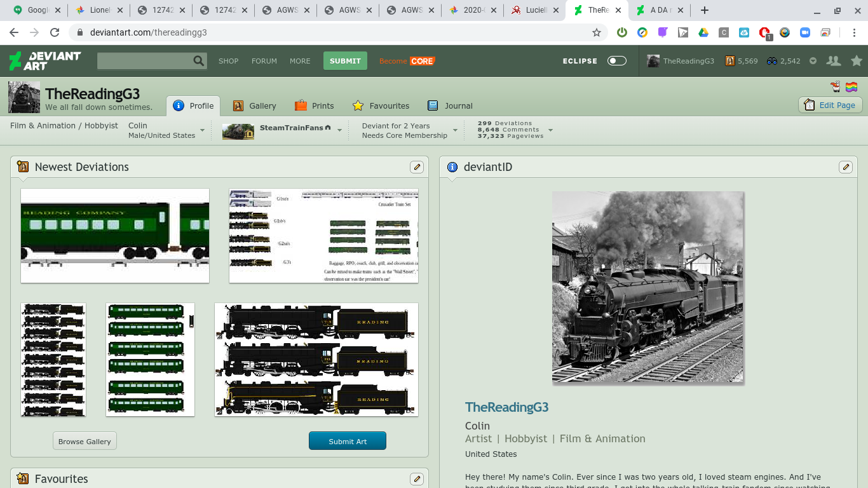Click 'Needs Core Membership' text
The width and height of the screenshot is (868, 488).
tap(405, 135)
